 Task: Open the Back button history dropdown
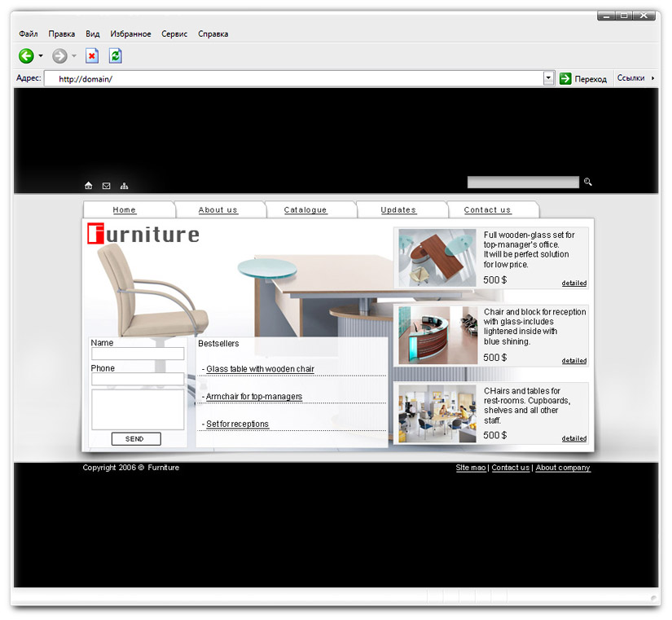point(41,56)
